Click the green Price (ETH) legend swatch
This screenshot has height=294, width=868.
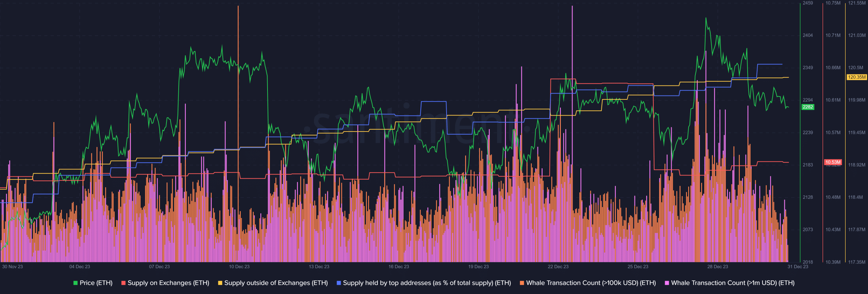click(x=75, y=283)
